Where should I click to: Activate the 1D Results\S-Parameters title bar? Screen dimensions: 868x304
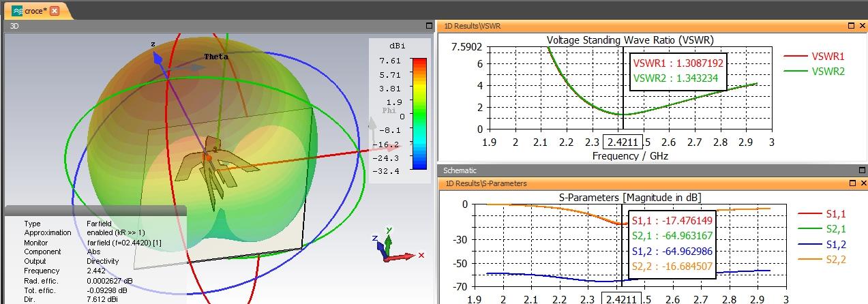pyautogui.click(x=652, y=183)
